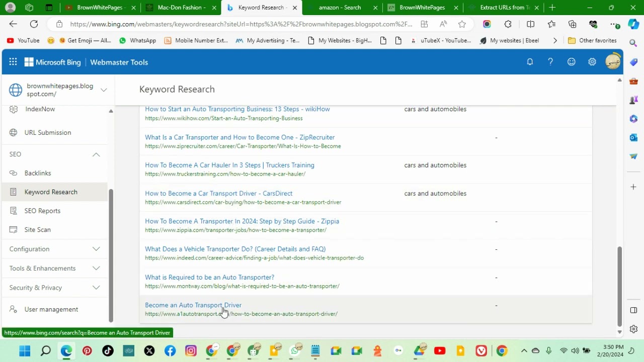Open the ZipRecruiter Car Transporter link
Viewport: 644px width, 362px height.
coord(239,137)
